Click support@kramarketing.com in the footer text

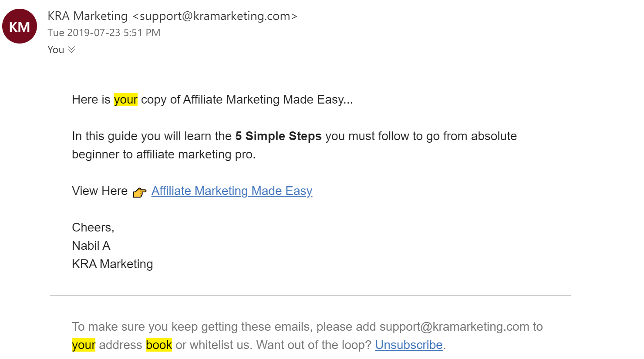[x=454, y=327]
